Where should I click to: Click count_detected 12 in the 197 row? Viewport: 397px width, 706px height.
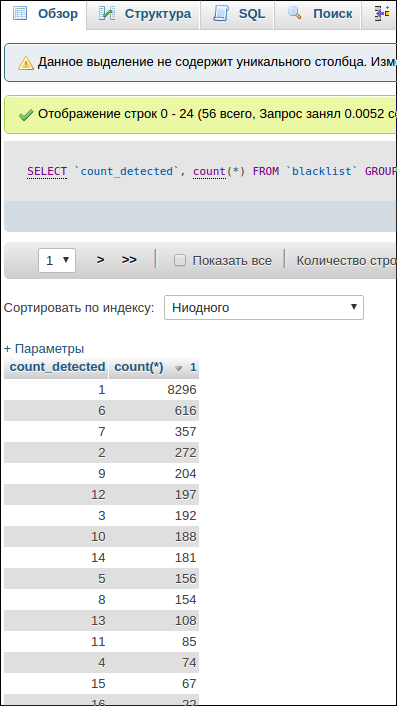pos(56,495)
